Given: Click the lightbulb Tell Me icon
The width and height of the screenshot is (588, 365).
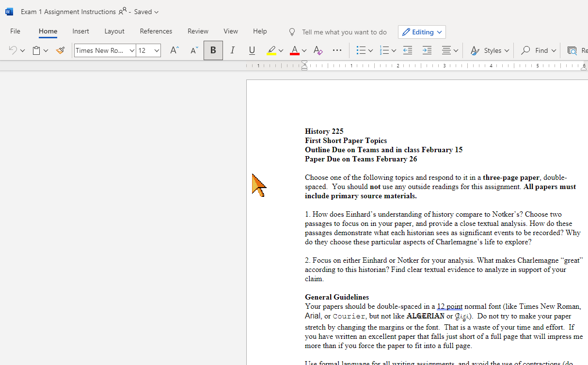Looking at the screenshot, I should [292, 32].
